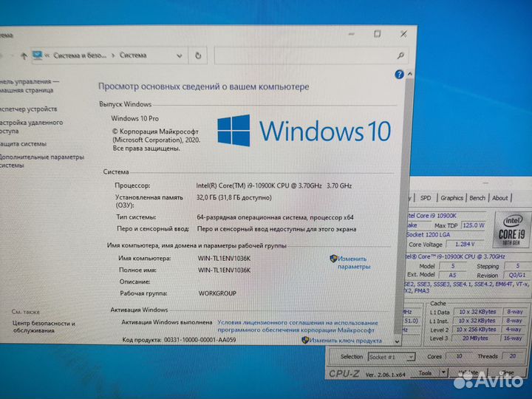The width and height of the screenshot is (532, 399).
Task: Open Microsoft license agreement terms link
Action: tap(298, 326)
